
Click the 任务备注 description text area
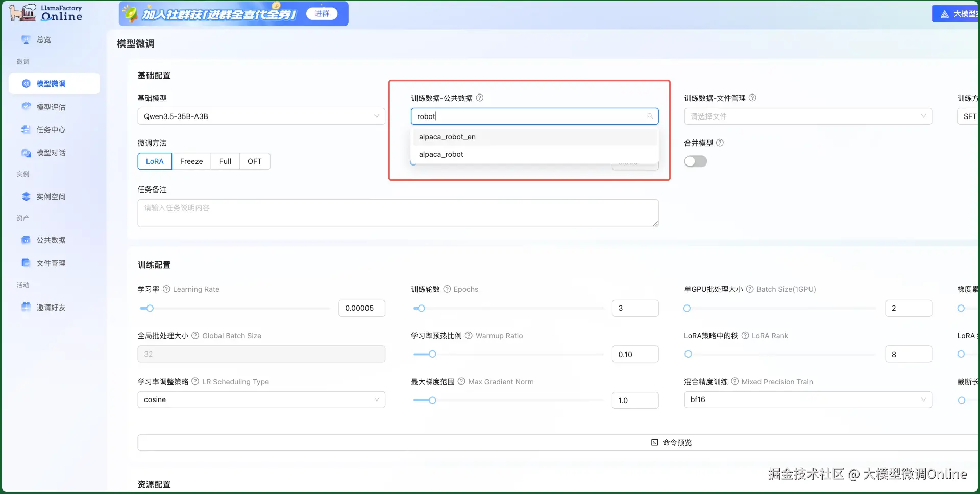click(x=398, y=213)
